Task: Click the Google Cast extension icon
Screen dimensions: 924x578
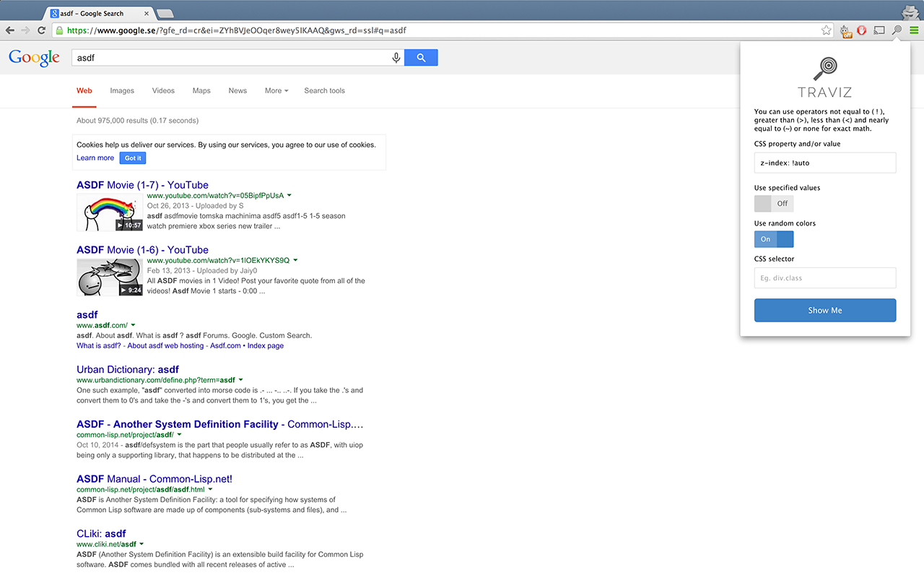Action: click(x=879, y=30)
